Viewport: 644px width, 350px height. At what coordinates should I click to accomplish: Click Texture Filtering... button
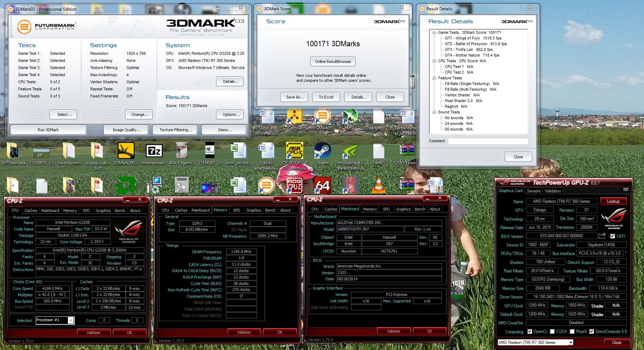(x=176, y=130)
